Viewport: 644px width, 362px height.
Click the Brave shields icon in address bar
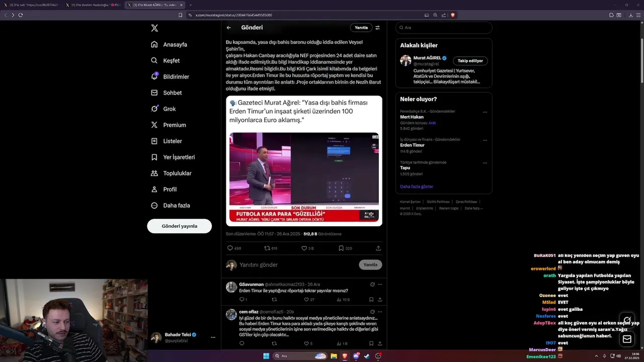coord(452,15)
